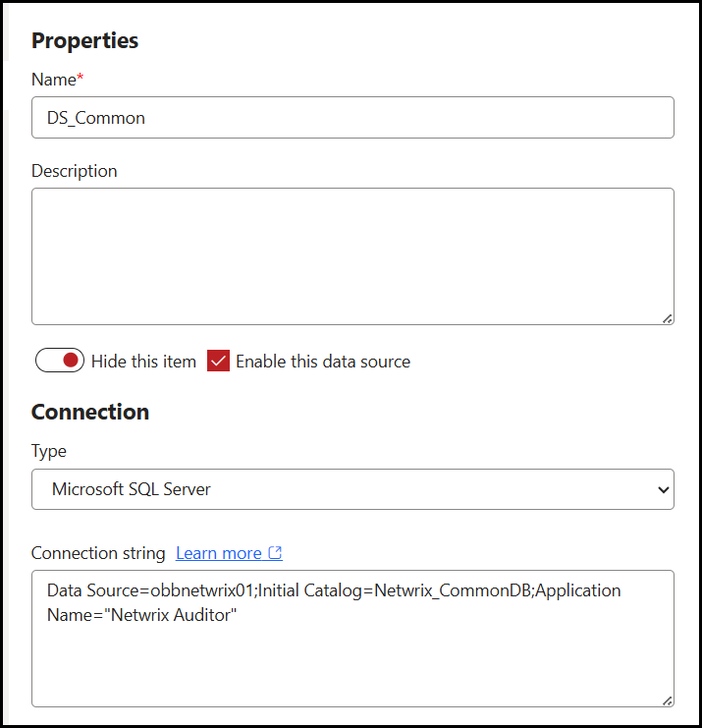Open the Microsoft SQL Server type dropdown
The image size is (702, 728).
click(x=352, y=489)
